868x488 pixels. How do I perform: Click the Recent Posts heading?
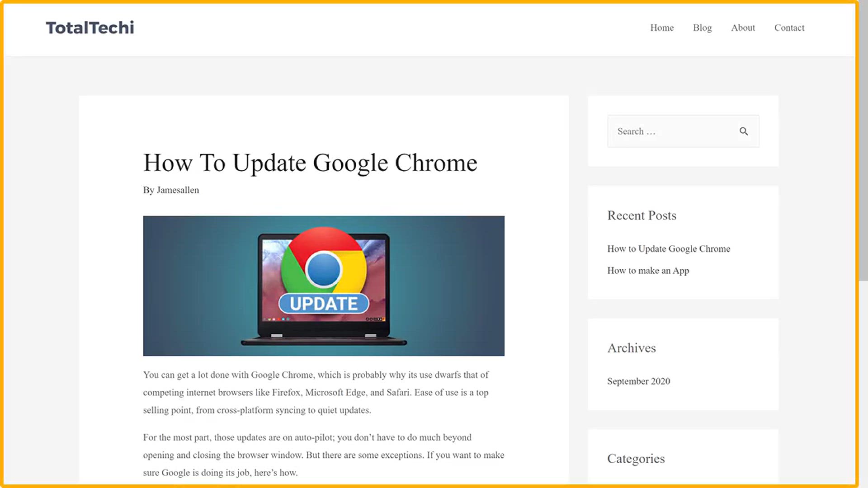(642, 216)
